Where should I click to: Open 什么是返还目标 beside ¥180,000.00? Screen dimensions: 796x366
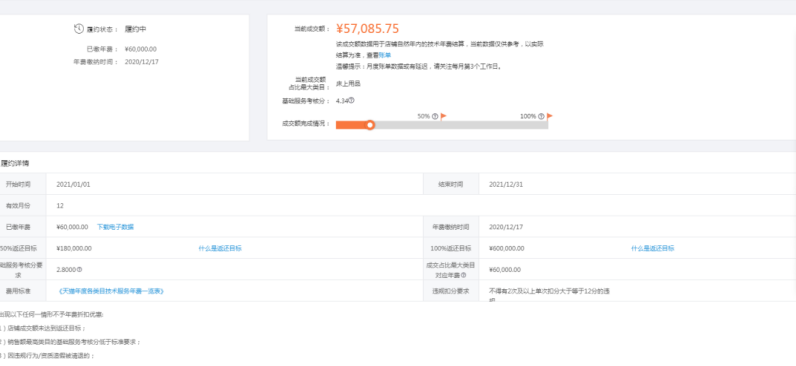pyautogui.click(x=220, y=248)
